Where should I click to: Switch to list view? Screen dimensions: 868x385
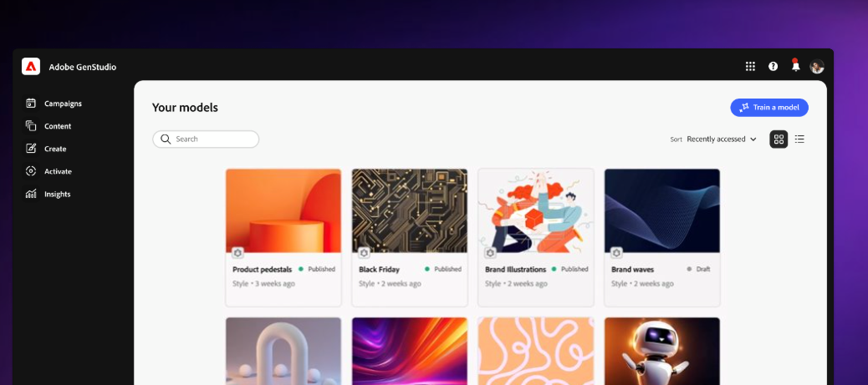799,139
